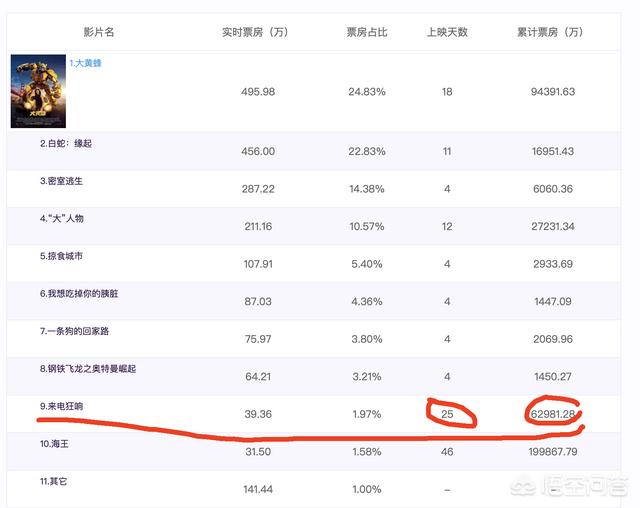Select the 6060.36 cumulative box office value
The width and height of the screenshot is (640, 508).
(553, 189)
